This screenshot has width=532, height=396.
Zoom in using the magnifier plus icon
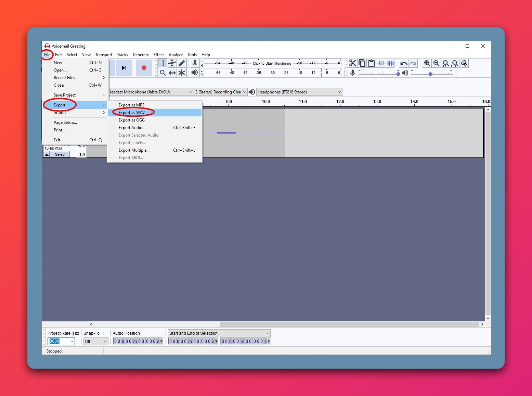coord(427,63)
